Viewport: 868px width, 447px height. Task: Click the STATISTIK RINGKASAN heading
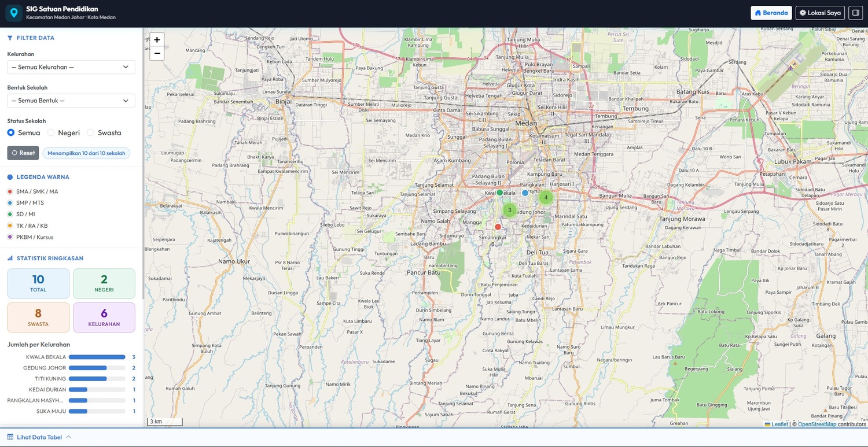pos(50,258)
